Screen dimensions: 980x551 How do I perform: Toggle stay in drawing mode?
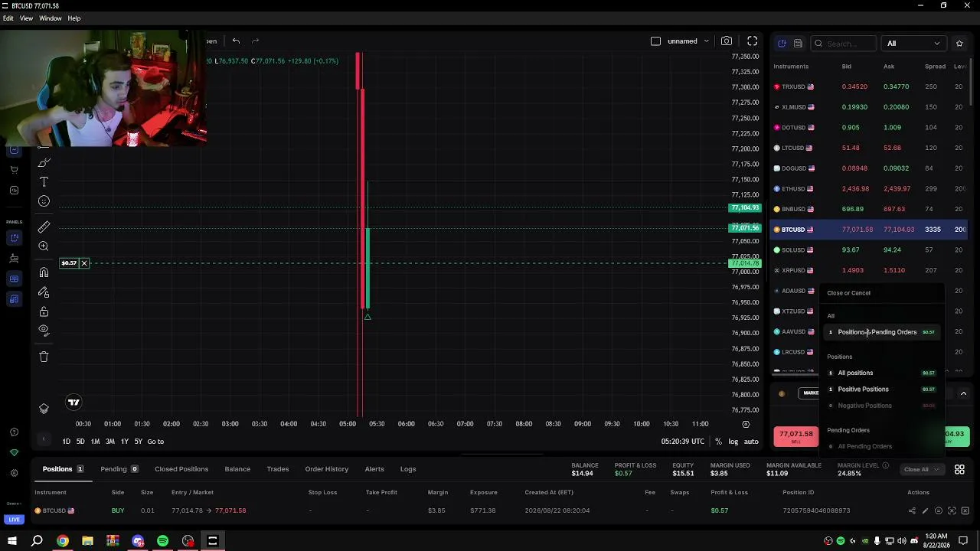tap(44, 292)
